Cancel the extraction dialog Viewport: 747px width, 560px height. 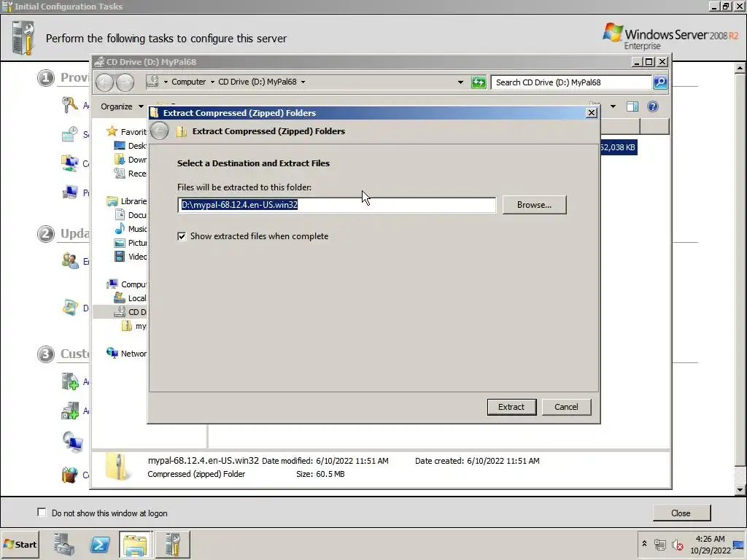[566, 407]
